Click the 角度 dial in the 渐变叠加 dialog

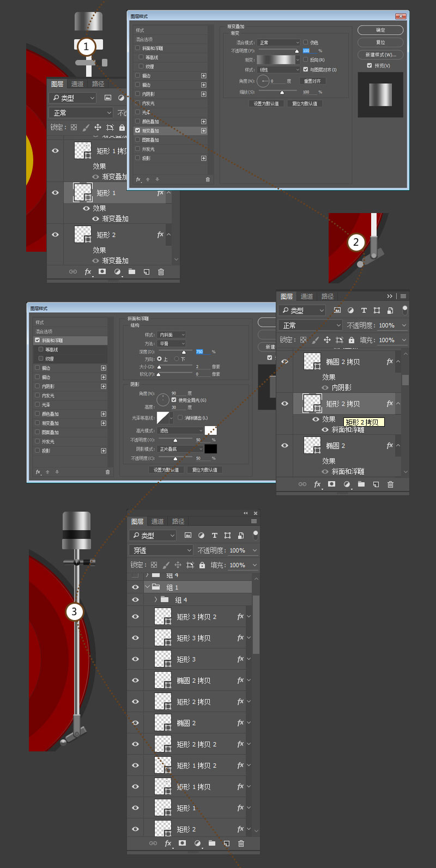coord(264,81)
